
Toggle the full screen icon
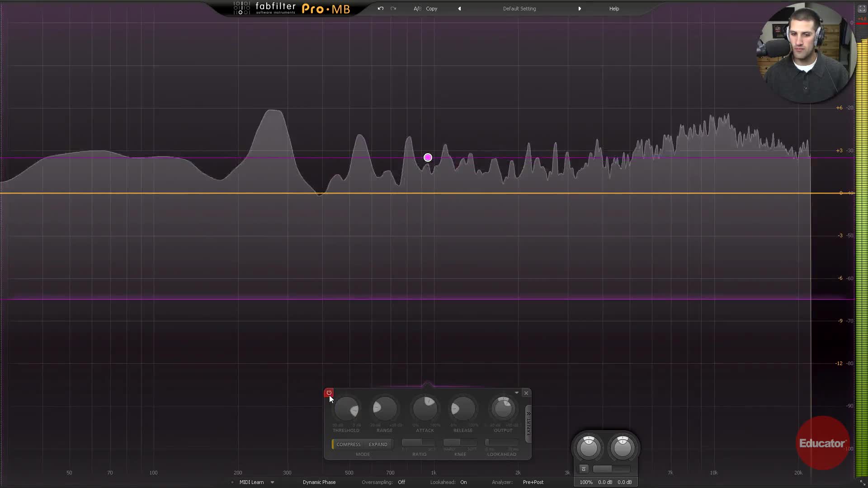862,9
